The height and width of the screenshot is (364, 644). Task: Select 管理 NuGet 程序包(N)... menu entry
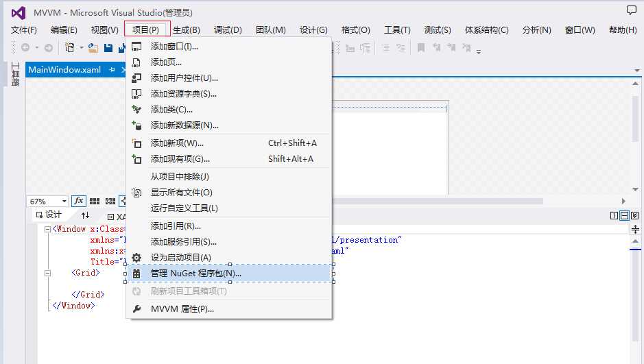coord(229,274)
